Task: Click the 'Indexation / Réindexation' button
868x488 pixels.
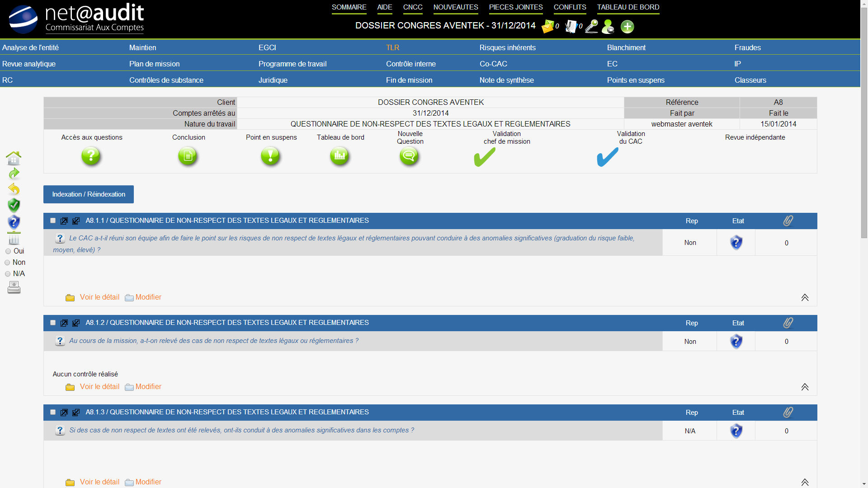Action: click(x=89, y=194)
